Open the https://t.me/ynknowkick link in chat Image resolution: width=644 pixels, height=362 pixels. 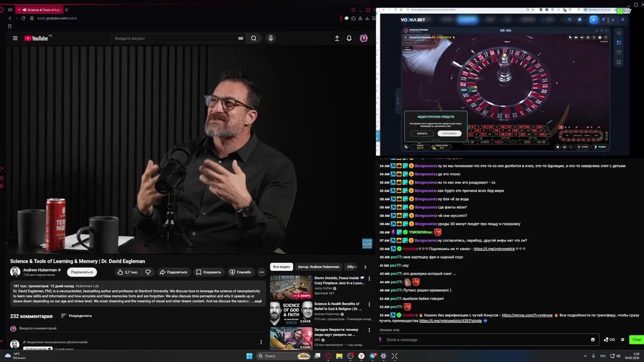[494, 249]
